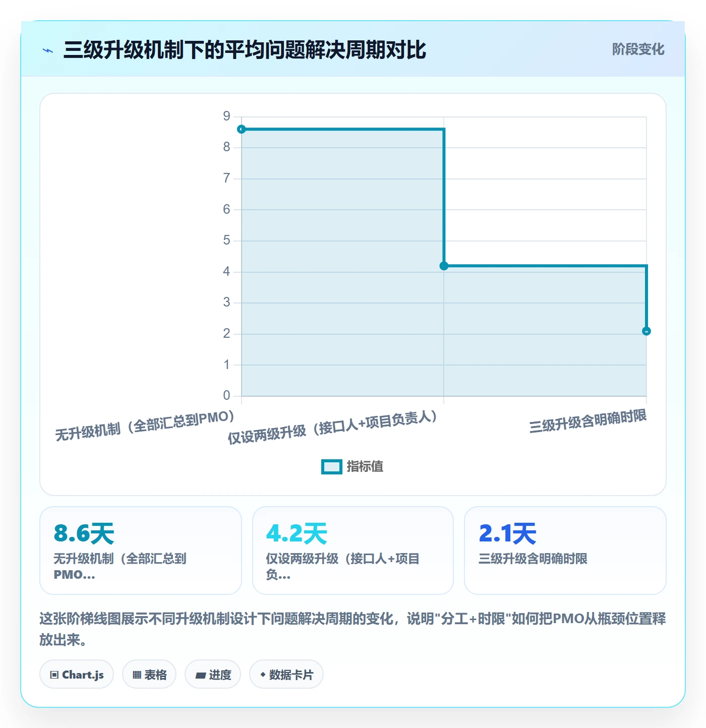
Task: Click the 数据卡片 tag
Action: (286, 675)
